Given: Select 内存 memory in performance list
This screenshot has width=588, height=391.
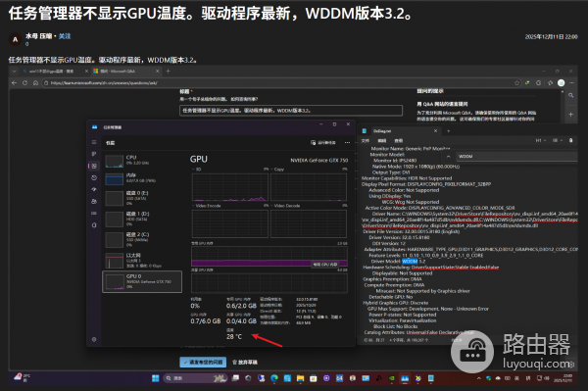Looking at the screenshot, I should click(x=142, y=178).
